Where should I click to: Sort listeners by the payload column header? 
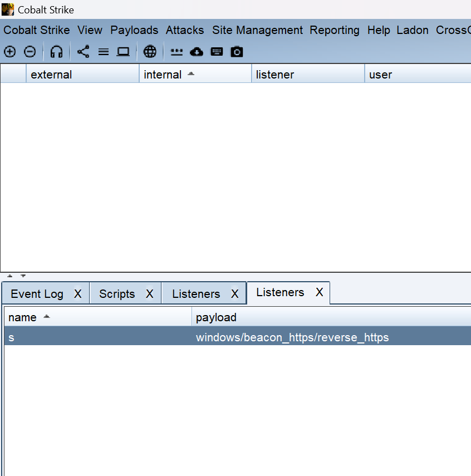pos(216,317)
